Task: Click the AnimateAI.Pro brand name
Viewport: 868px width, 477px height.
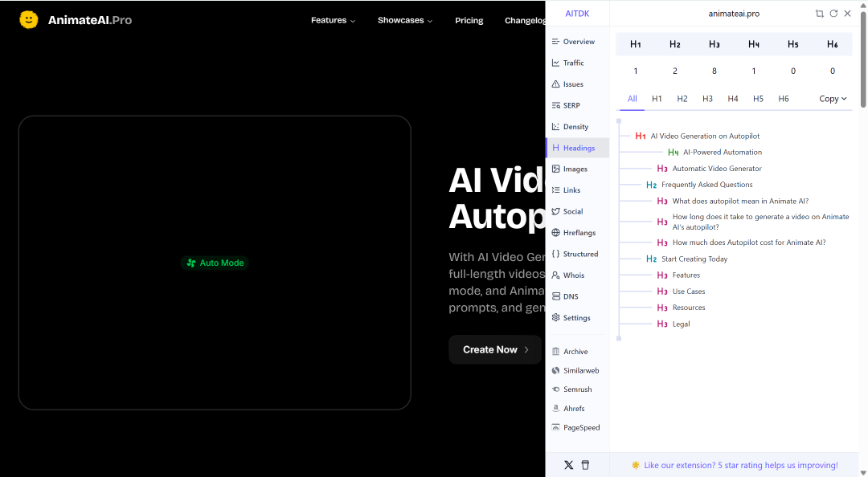Action: [90, 20]
